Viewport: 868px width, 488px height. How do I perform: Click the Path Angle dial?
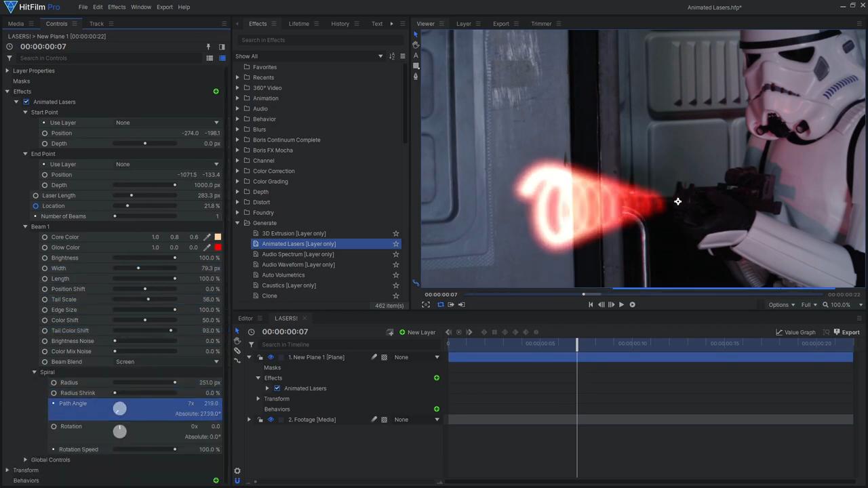click(119, 408)
